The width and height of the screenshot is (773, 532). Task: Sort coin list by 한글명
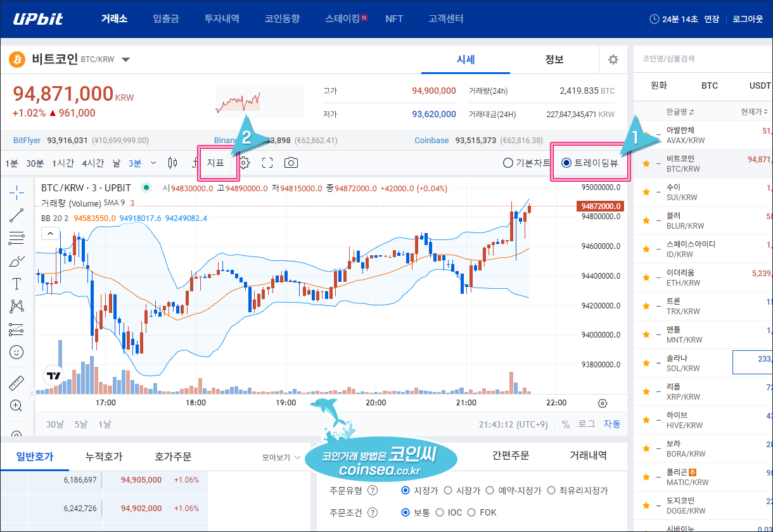[680, 112]
